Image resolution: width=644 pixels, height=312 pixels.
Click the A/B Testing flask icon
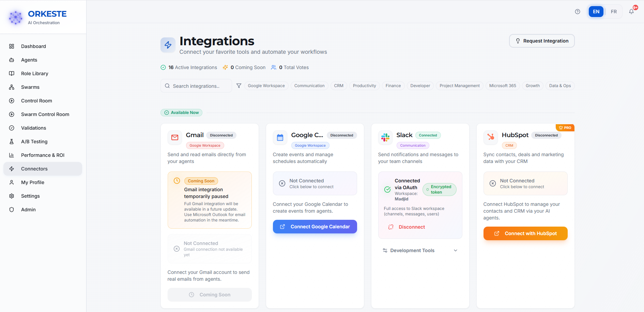pyautogui.click(x=12, y=142)
